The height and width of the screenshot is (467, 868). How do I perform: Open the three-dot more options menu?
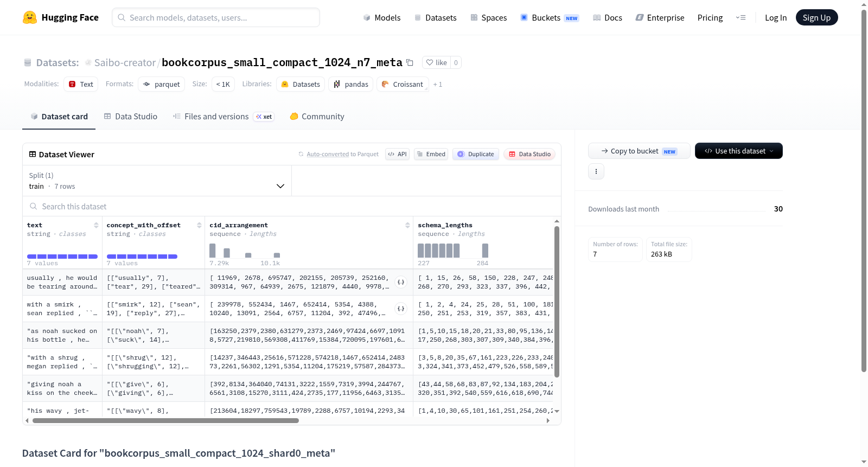click(x=596, y=171)
